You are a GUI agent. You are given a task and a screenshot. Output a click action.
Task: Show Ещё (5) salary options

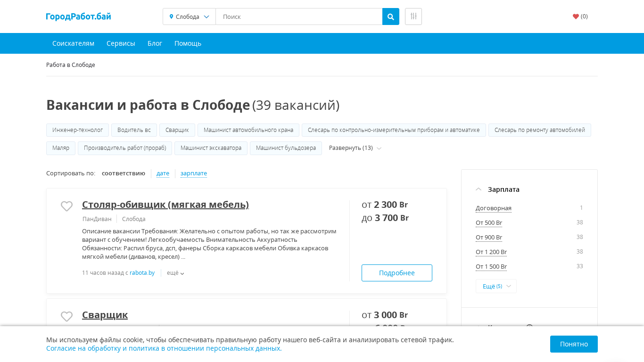click(x=496, y=286)
